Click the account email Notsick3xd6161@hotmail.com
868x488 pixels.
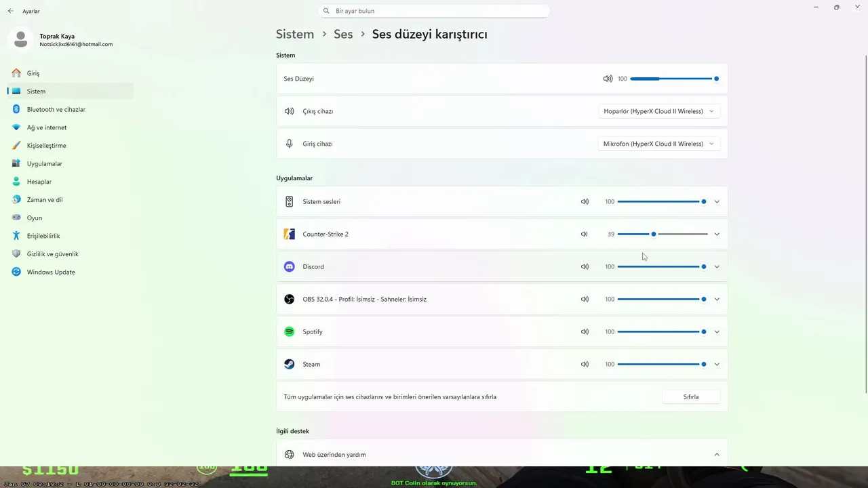[76, 45]
